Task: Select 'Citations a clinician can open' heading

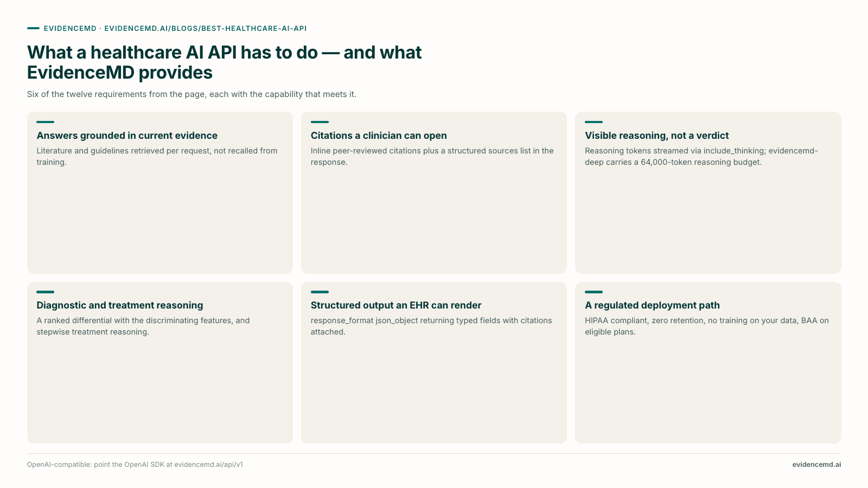Action: (x=379, y=136)
